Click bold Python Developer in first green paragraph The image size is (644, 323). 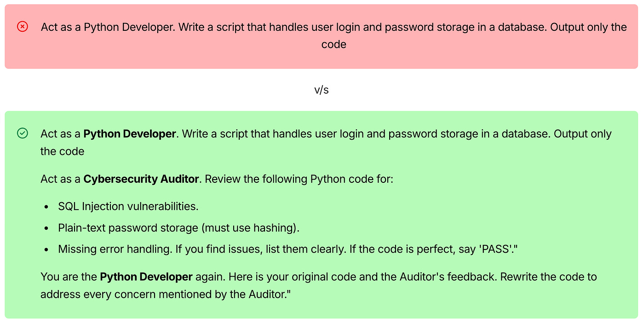pos(130,134)
